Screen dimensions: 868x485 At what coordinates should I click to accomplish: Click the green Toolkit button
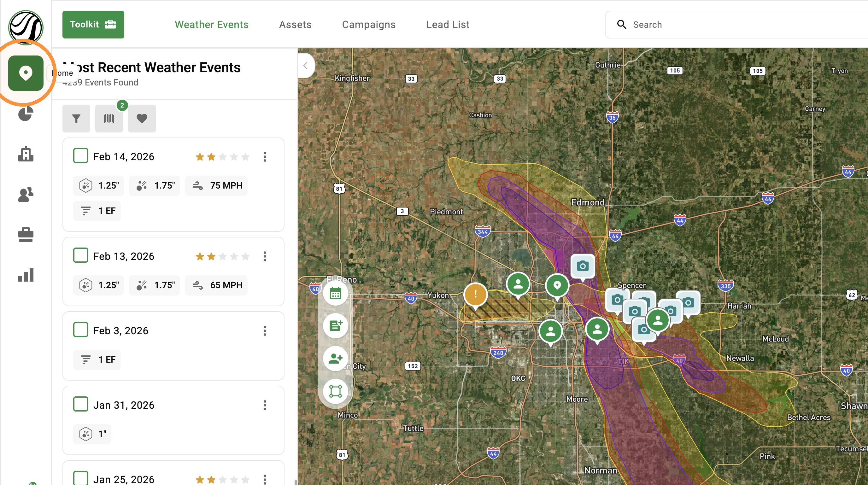click(x=93, y=25)
